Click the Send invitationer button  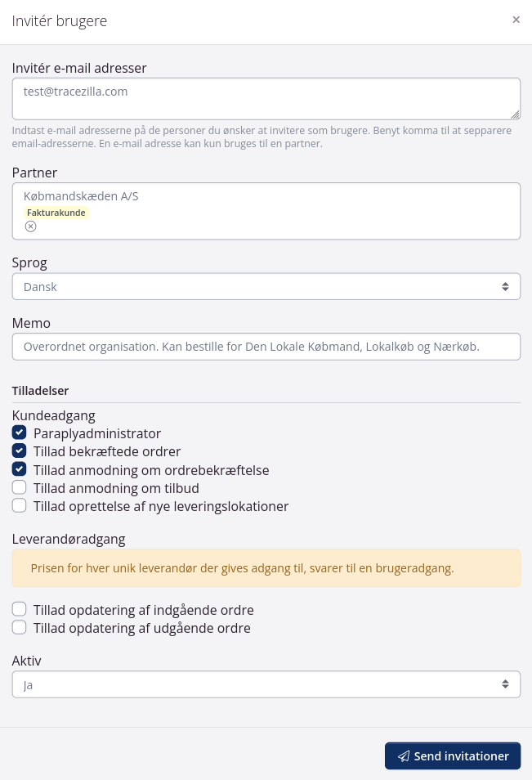[x=452, y=756]
